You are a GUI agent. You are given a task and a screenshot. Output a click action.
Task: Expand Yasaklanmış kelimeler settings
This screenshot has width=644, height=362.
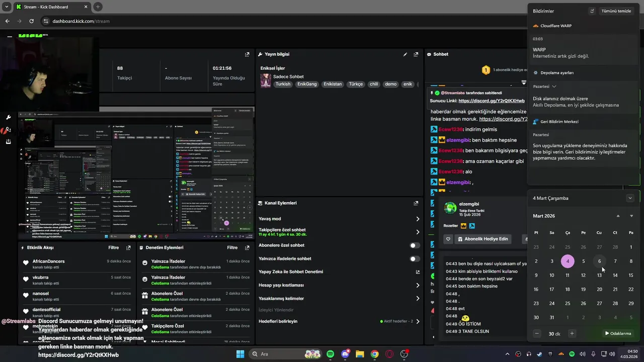pos(418,298)
